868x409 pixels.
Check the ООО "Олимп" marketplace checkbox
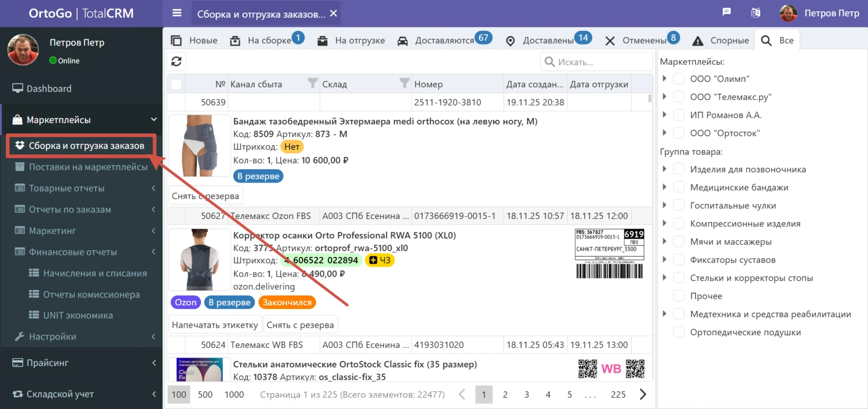[679, 79]
